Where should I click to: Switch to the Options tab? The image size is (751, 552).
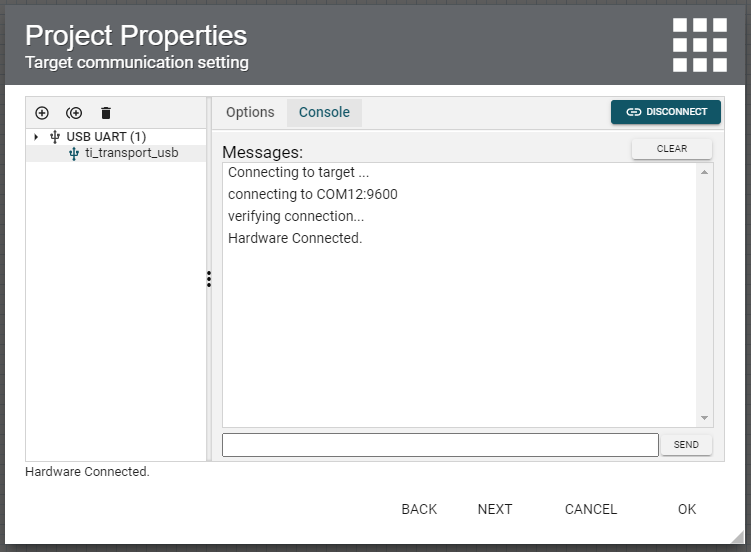point(250,112)
